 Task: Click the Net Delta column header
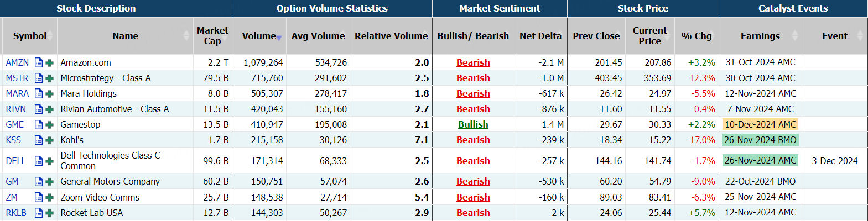540,36
